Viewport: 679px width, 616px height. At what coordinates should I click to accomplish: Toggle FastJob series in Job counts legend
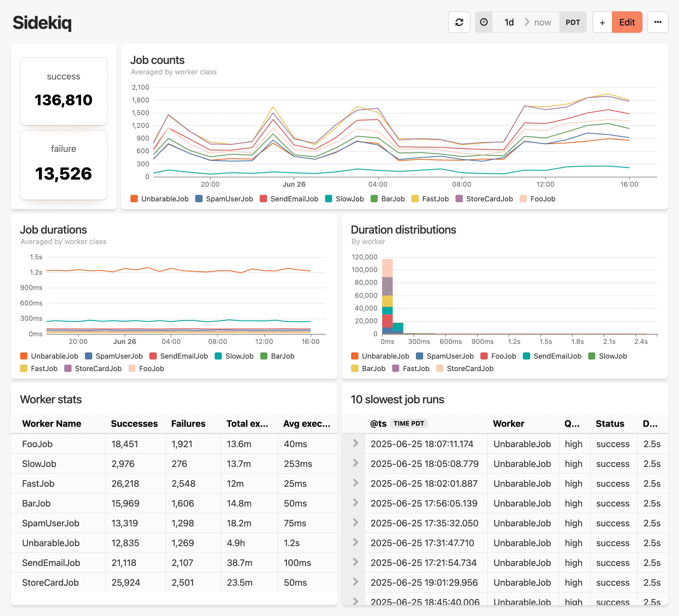[430, 199]
